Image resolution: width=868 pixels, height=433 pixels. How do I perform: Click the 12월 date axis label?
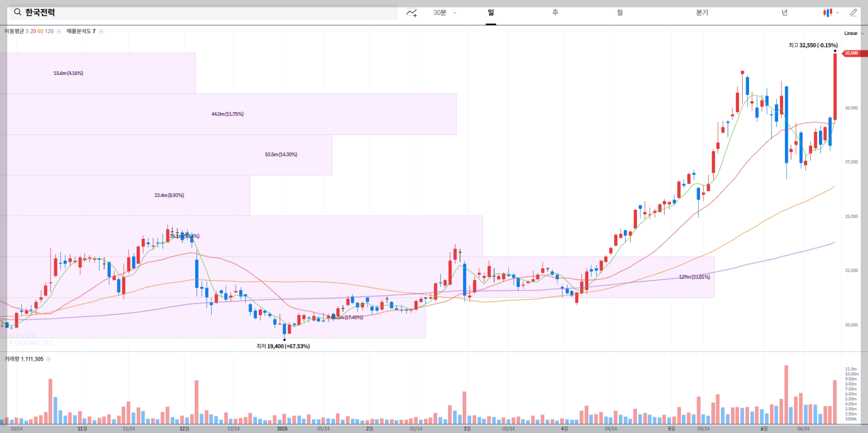pyautogui.click(x=184, y=429)
